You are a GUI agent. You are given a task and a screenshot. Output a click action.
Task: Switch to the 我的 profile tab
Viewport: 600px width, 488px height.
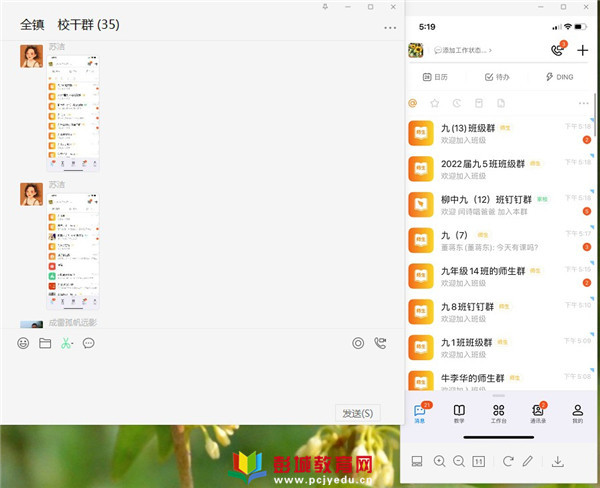pyautogui.click(x=577, y=413)
